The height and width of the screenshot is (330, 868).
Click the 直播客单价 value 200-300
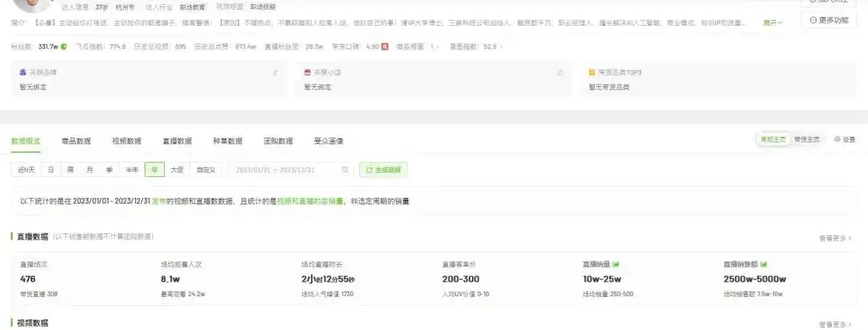(461, 279)
